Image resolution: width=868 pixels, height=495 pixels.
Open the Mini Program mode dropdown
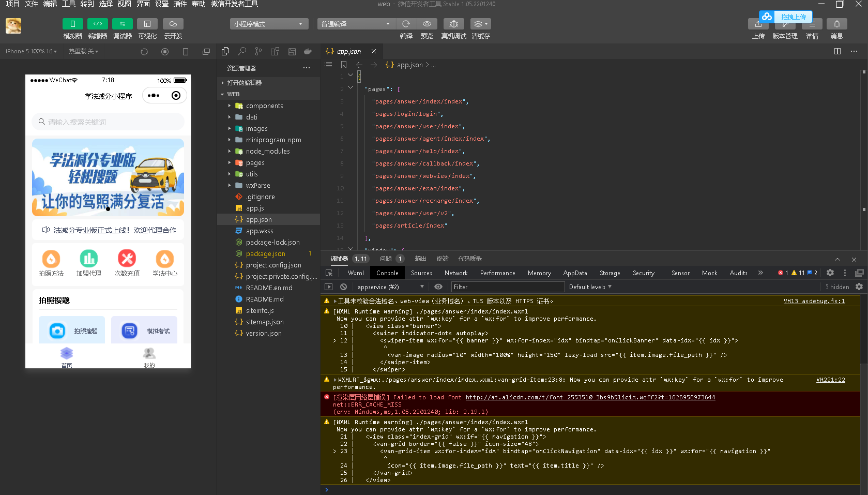[x=268, y=24]
